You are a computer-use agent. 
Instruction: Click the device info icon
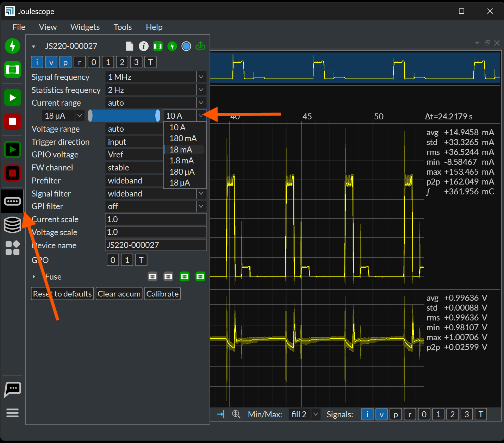click(143, 46)
